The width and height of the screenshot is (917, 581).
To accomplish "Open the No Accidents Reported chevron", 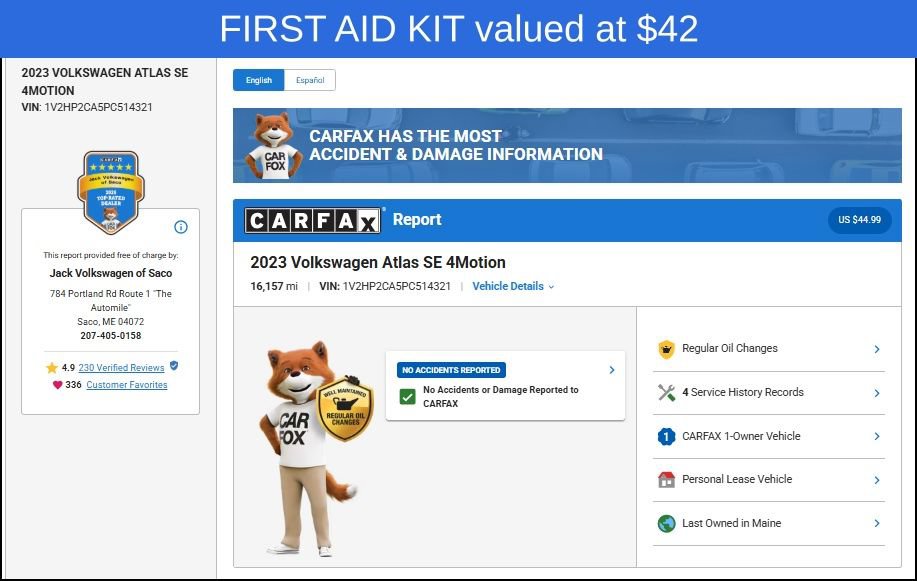I will coord(612,370).
